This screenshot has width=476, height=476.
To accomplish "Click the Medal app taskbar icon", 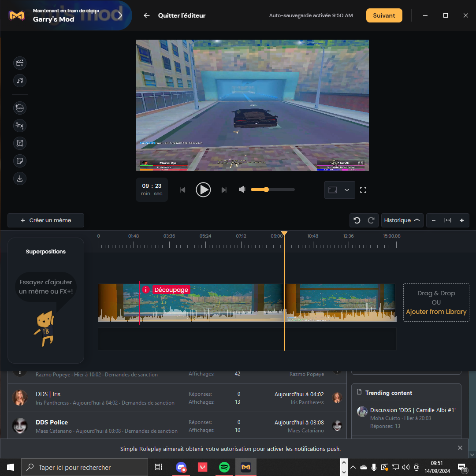I will point(246,467).
